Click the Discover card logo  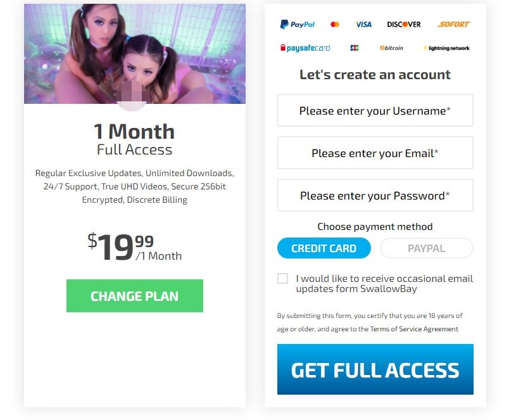(404, 24)
